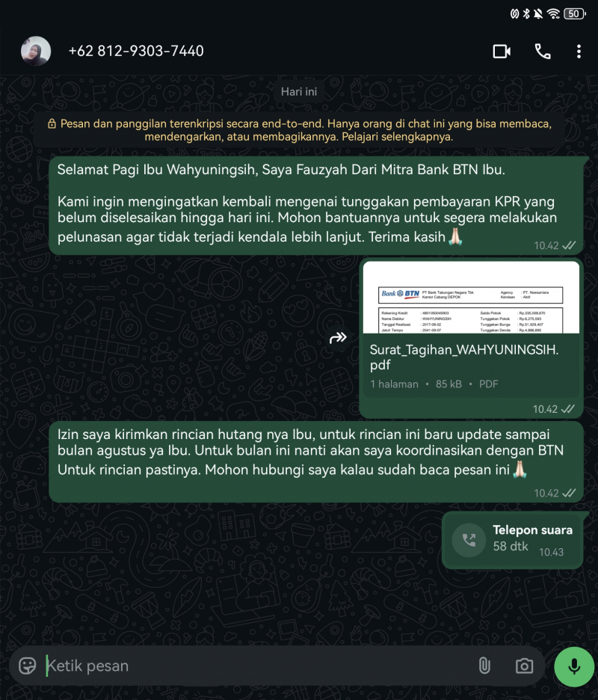Select the Selamat Pagi Ibu Wahyuningsih message

click(316, 206)
